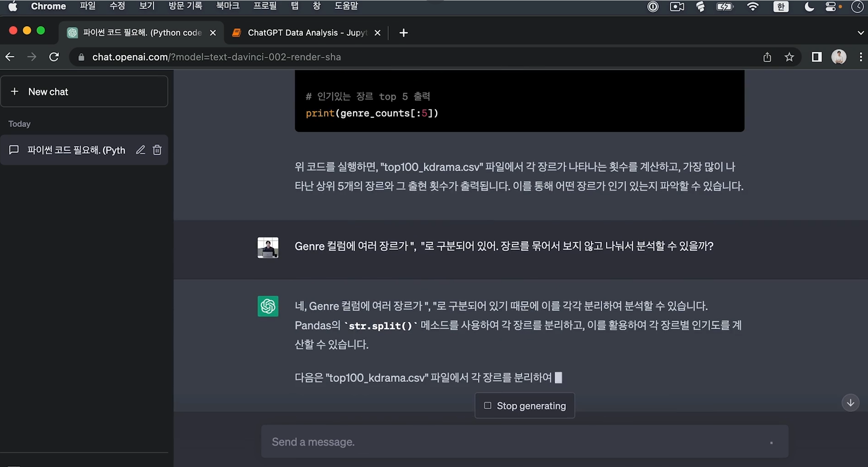Open the 방문 기록 menu
The width and height of the screenshot is (868, 467).
point(185,6)
